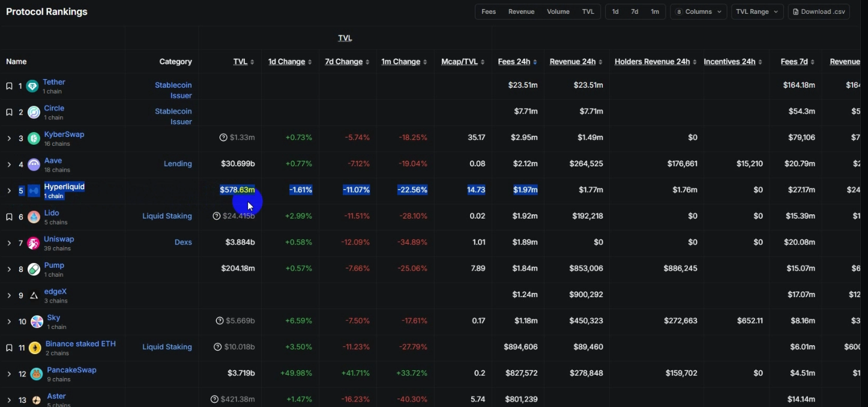Click the Aster logo icon
The image size is (868, 407).
[x=37, y=400]
